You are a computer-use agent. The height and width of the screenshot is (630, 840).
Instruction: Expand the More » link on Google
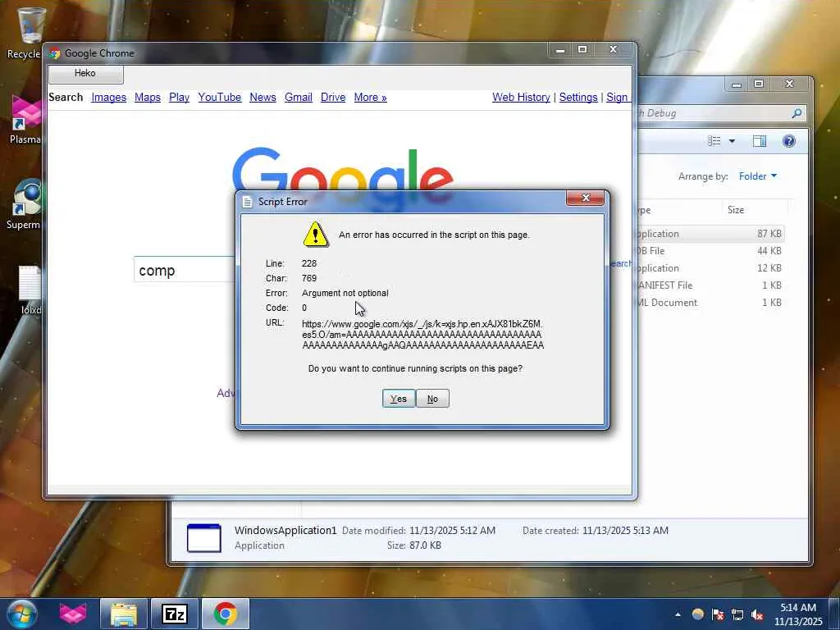pyautogui.click(x=370, y=98)
